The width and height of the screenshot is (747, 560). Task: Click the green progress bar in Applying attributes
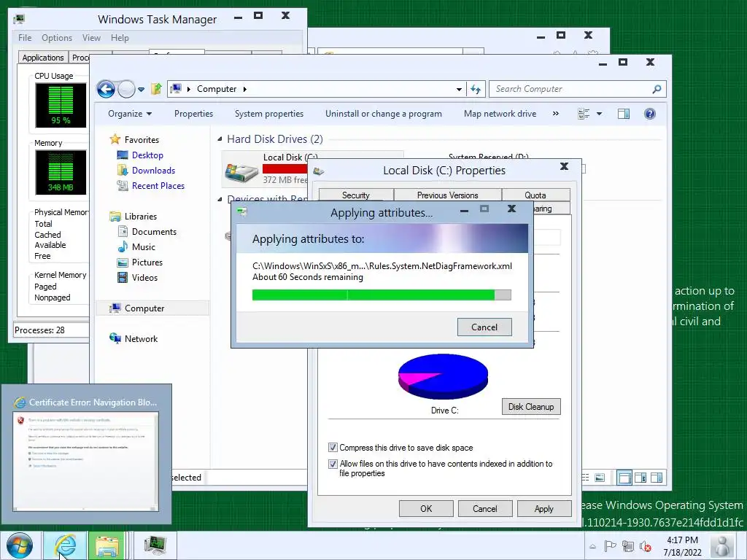coord(382,295)
